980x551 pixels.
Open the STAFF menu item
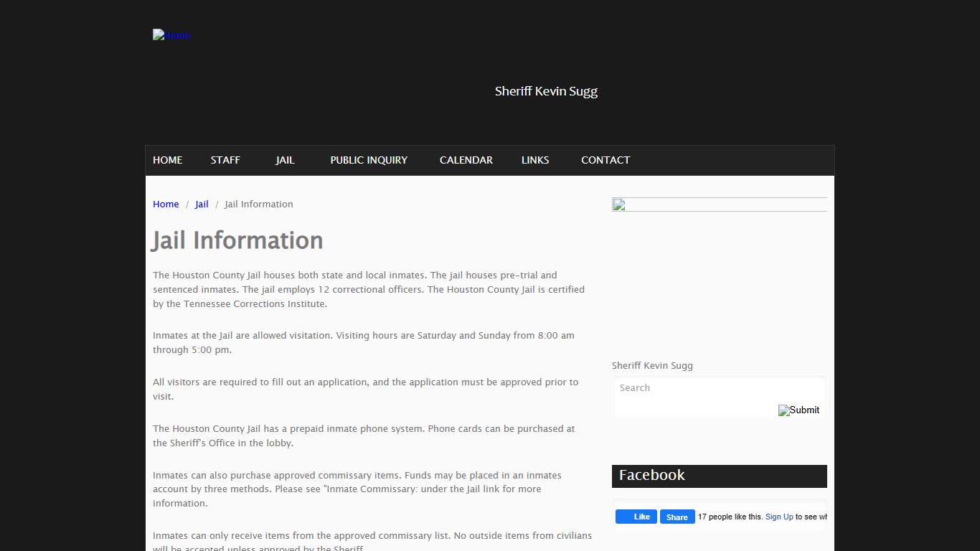(225, 160)
